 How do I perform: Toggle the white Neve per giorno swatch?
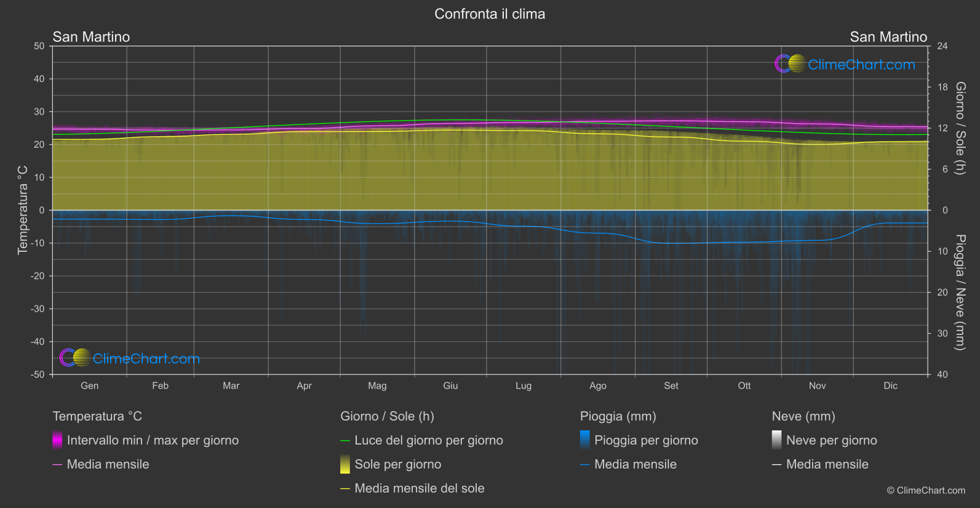click(777, 440)
